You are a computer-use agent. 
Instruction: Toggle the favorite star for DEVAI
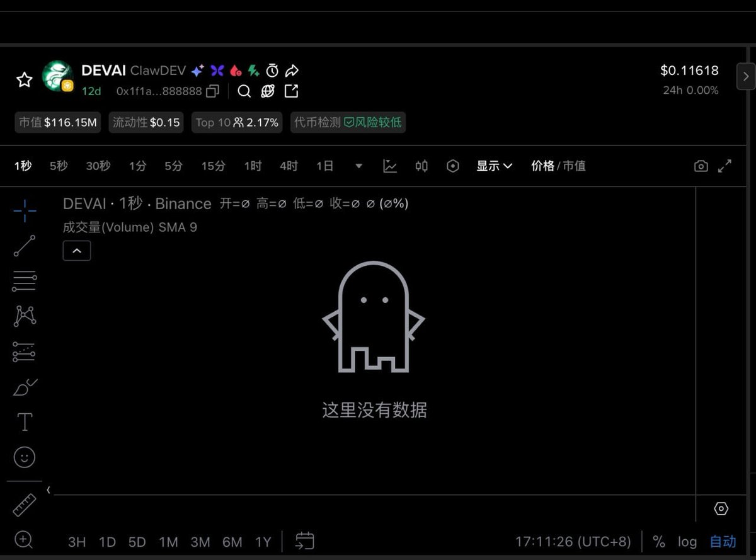24,79
